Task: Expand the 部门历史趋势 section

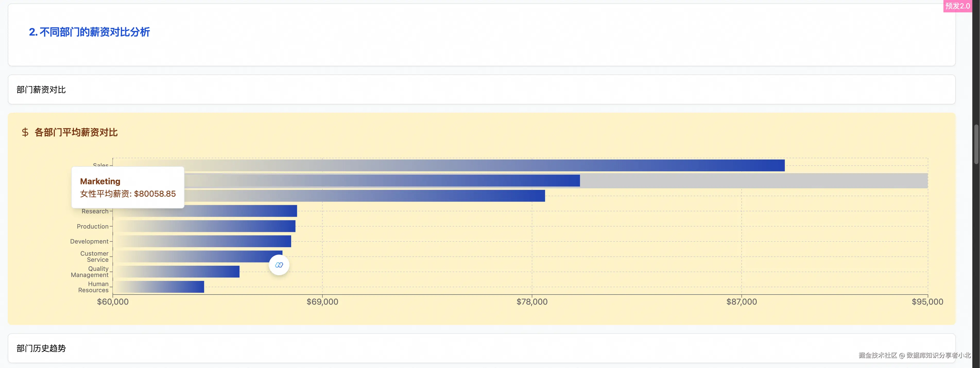Action: (x=41, y=348)
